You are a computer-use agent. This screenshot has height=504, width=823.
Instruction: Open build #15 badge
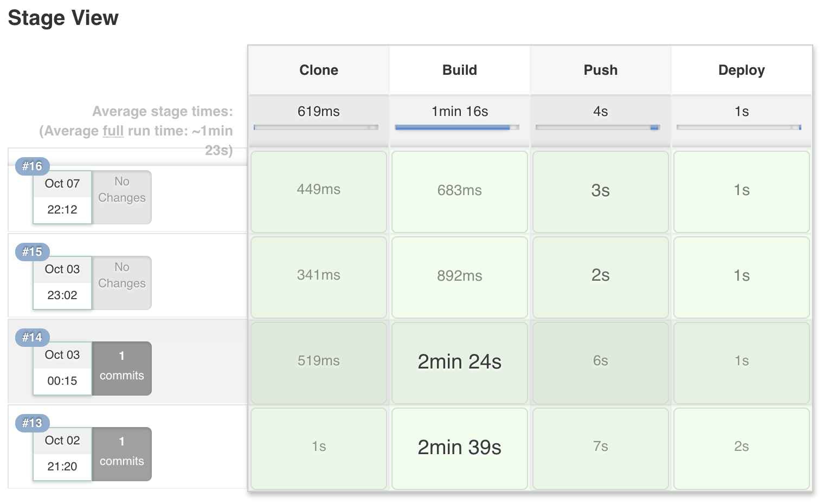[32, 252]
